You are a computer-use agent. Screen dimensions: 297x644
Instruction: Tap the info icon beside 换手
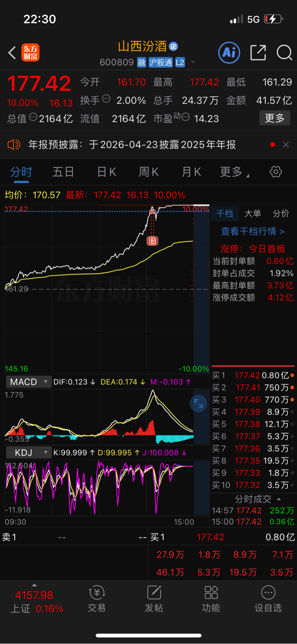(106, 99)
